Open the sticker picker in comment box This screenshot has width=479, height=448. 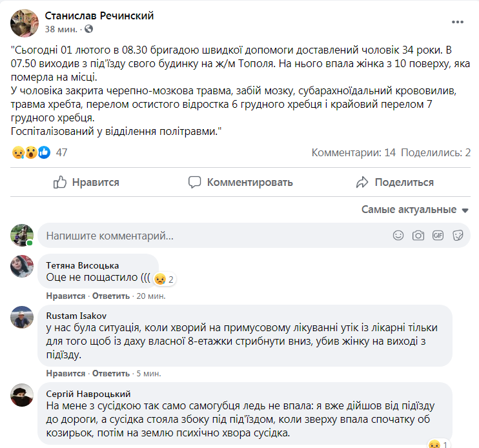point(458,236)
